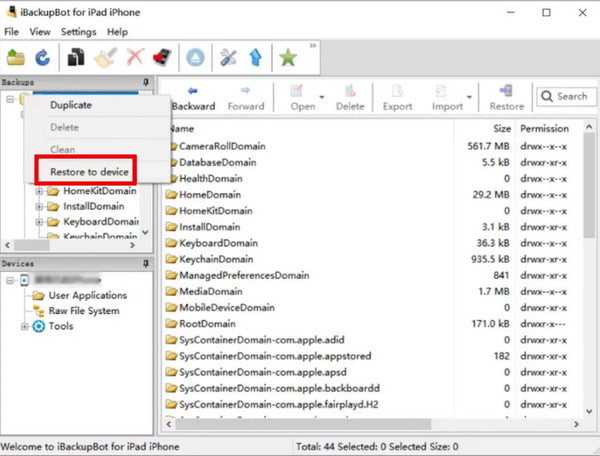The width and height of the screenshot is (600, 456).
Task: Click the red X Delete toolbar icon
Action: (135, 57)
